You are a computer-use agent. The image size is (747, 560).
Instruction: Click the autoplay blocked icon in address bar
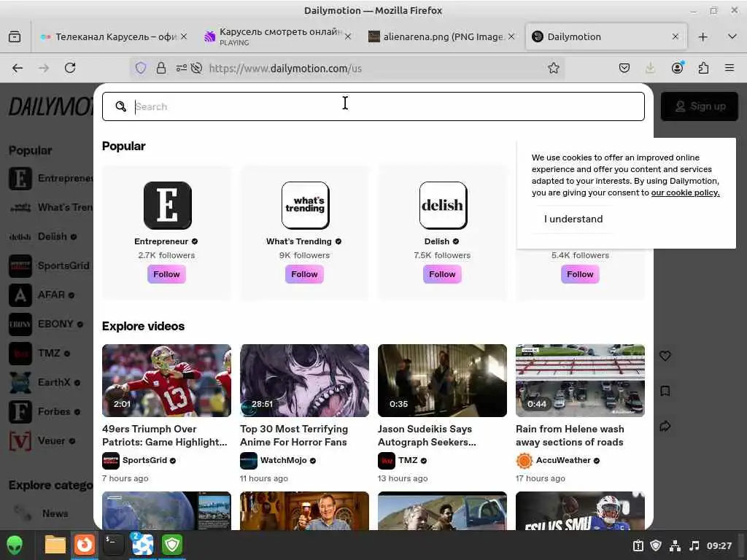pos(196,68)
